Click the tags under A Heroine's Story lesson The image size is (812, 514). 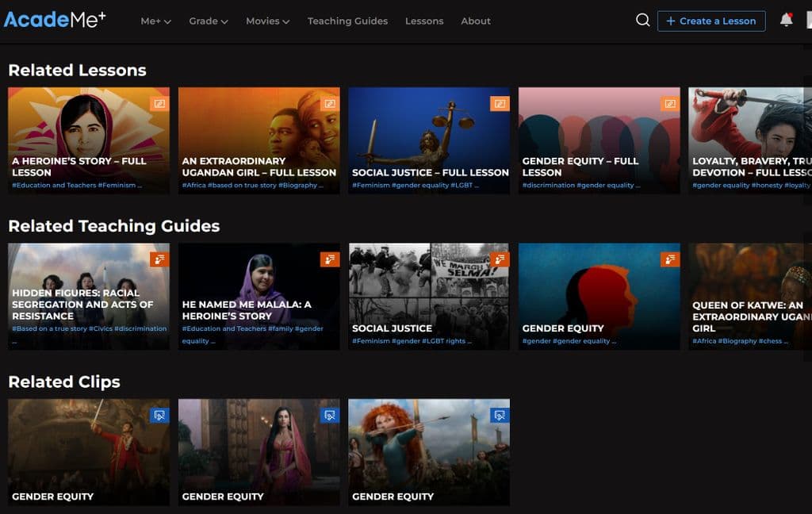point(77,186)
